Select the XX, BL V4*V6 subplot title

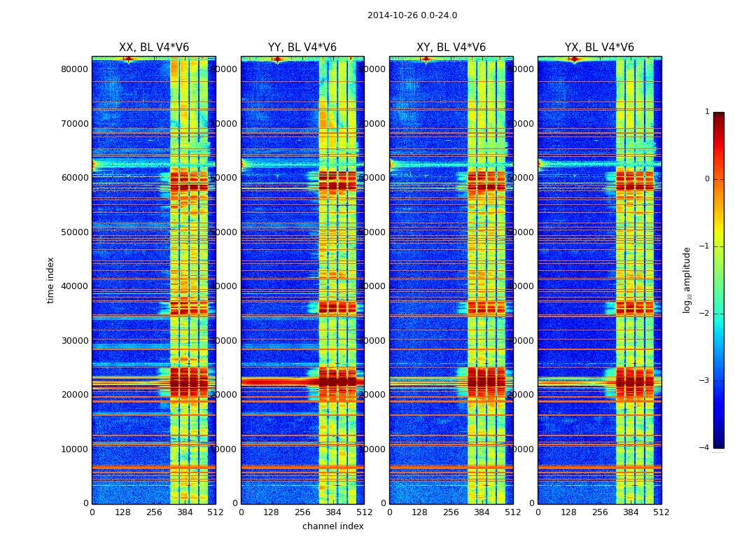(154, 48)
